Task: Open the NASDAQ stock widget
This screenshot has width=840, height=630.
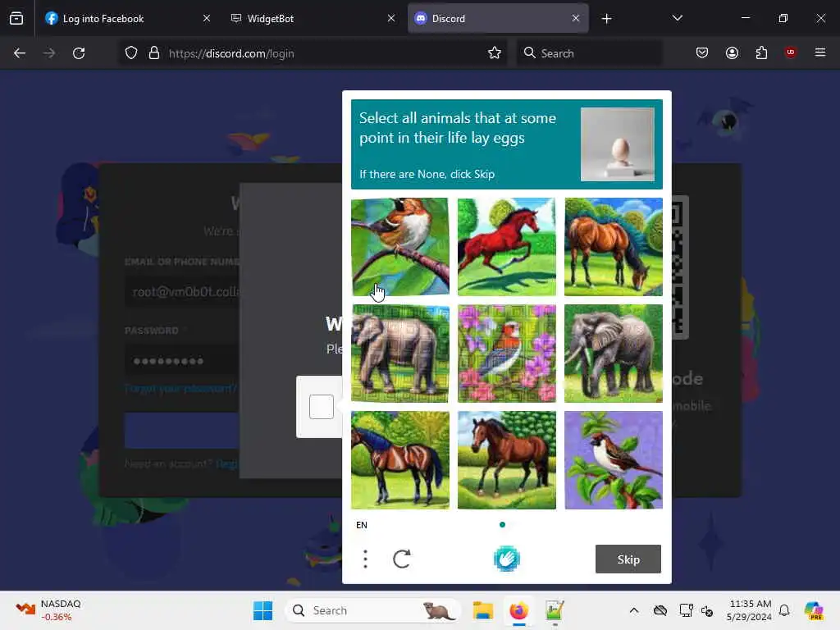Action: click(48, 610)
